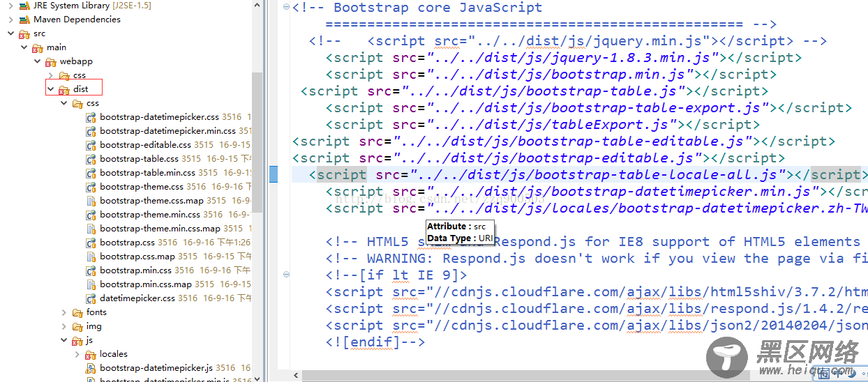Screen dimensions: 868x382
Task: Collapse the 'if lt IE 9' comment fold
Action: [x=287, y=275]
